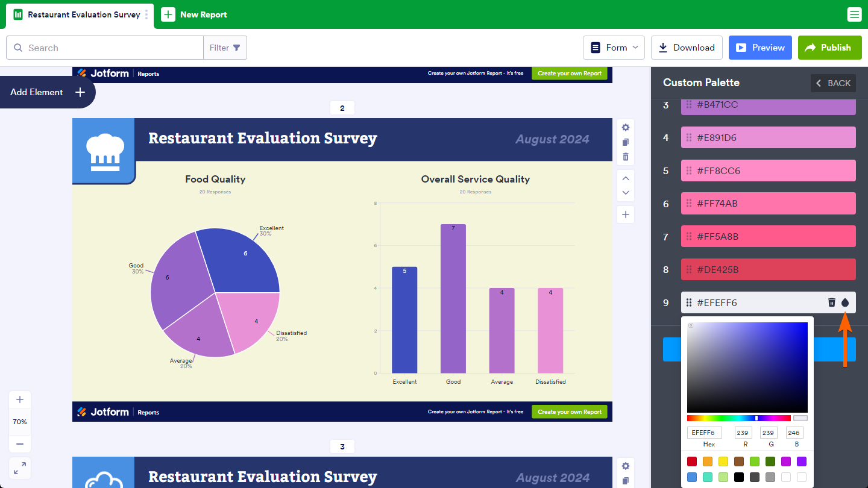The height and width of the screenshot is (488, 868).
Task: Select the red preset color swatch
Action: [692, 461]
